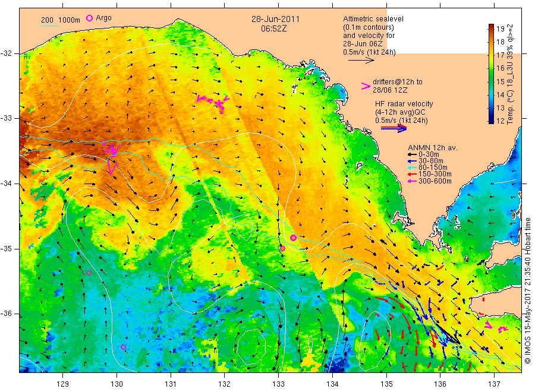Click the '-33' latitude axis label

7,118
